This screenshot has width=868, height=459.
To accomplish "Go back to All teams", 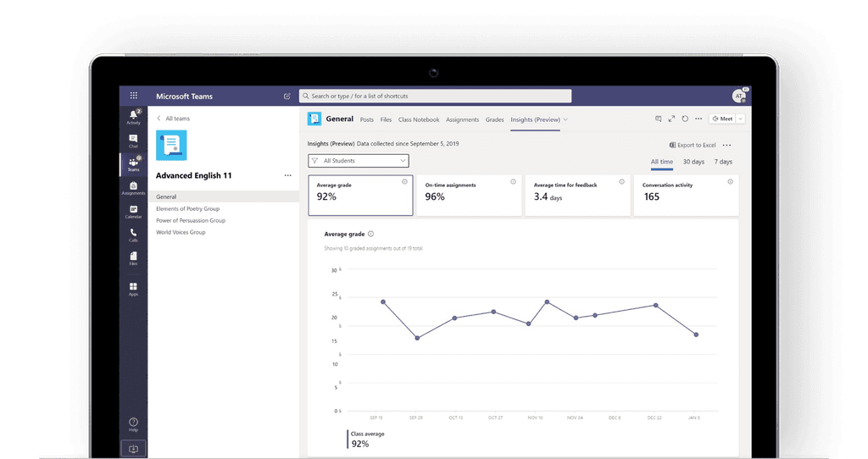I will pos(173,119).
